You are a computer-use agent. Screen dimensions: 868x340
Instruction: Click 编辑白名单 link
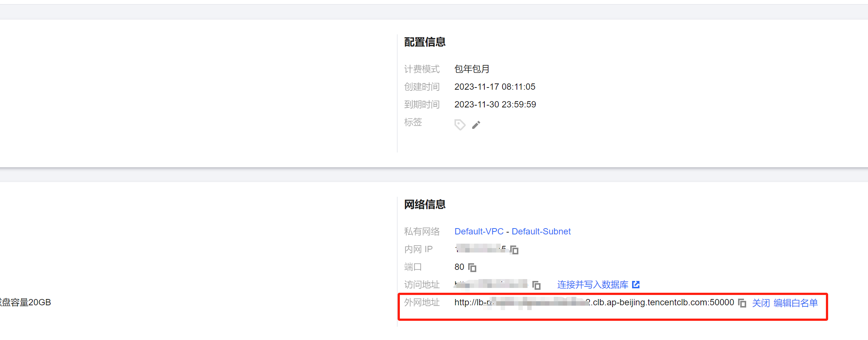(x=796, y=303)
